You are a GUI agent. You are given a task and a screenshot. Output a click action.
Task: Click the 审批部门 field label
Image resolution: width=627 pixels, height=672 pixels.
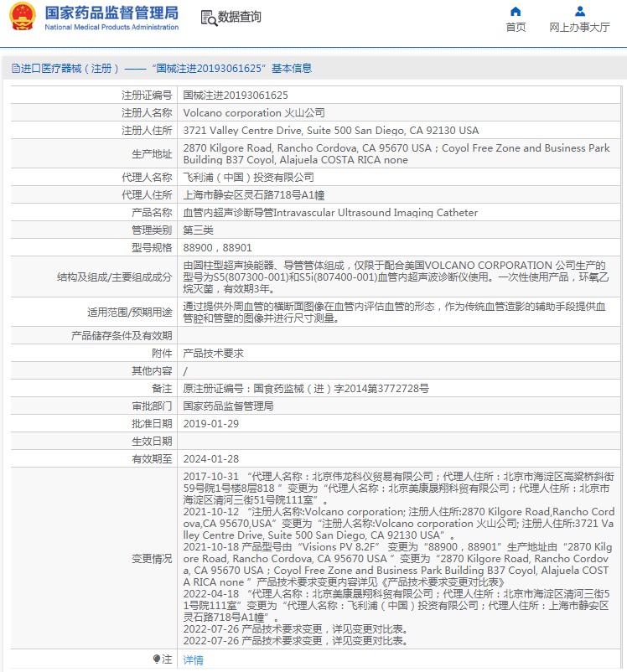pyautogui.click(x=152, y=406)
